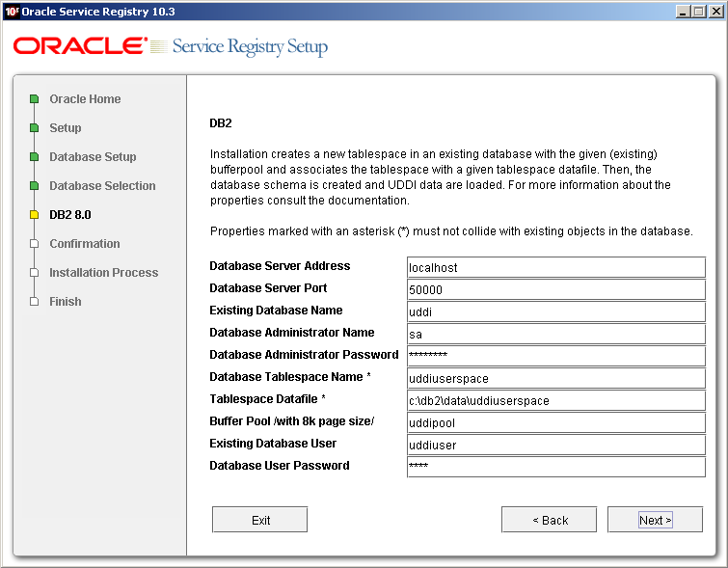Click the Database Server Address label

point(280,265)
